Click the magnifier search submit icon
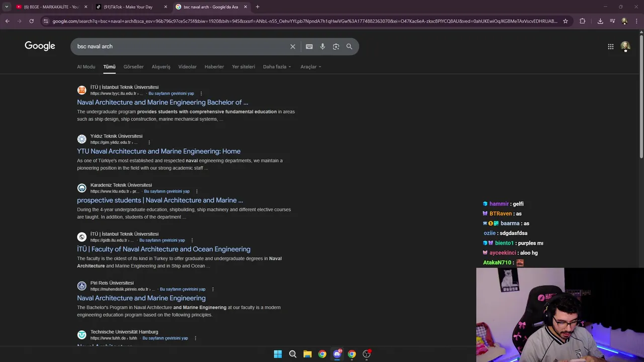This screenshot has height=362, width=644. pos(349,46)
